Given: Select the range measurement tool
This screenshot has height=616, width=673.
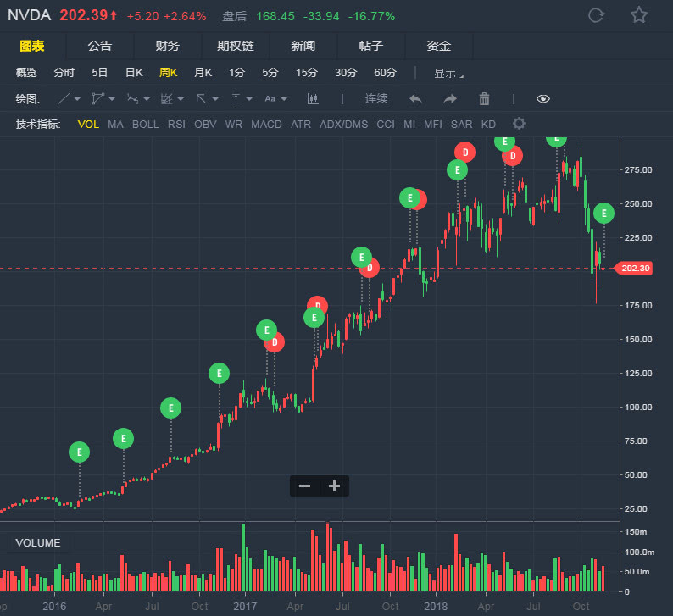Looking at the screenshot, I should [236, 99].
